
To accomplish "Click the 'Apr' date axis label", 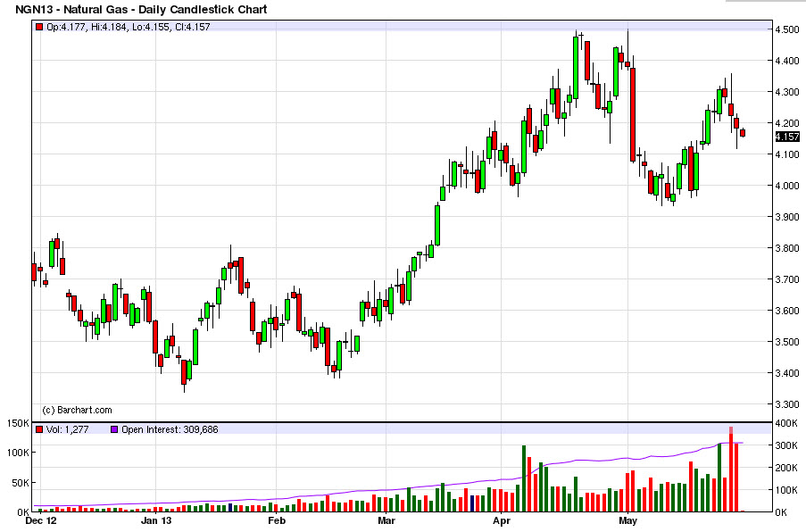I will [502, 520].
